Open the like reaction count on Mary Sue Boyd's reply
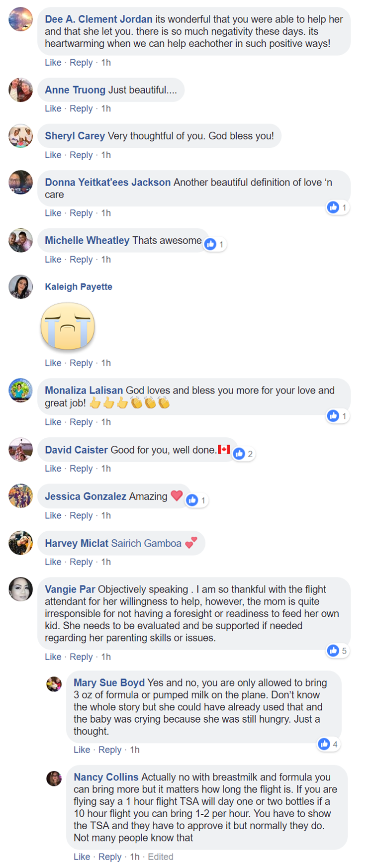This screenshot has width=373, height=868. pyautogui.click(x=328, y=744)
